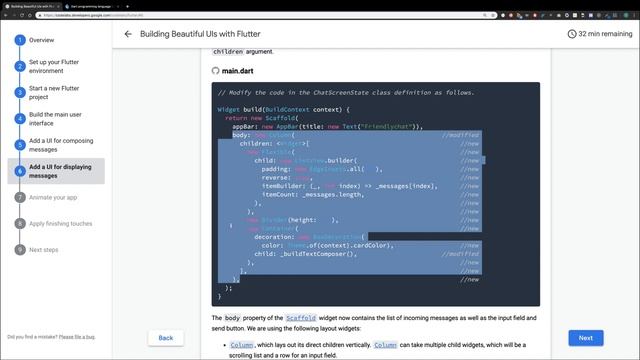Viewport: 640px width, 360px height.
Task: Select the Building Beautiful UIs browser tab
Action: (32, 6)
